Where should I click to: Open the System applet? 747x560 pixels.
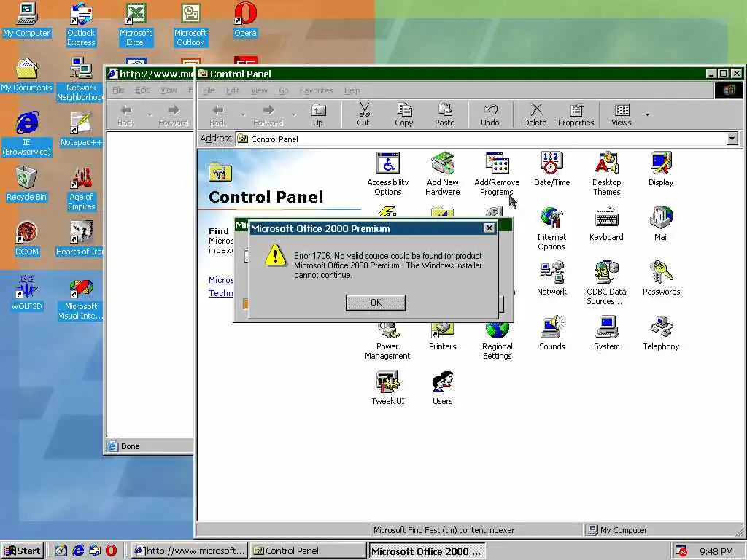(606, 333)
